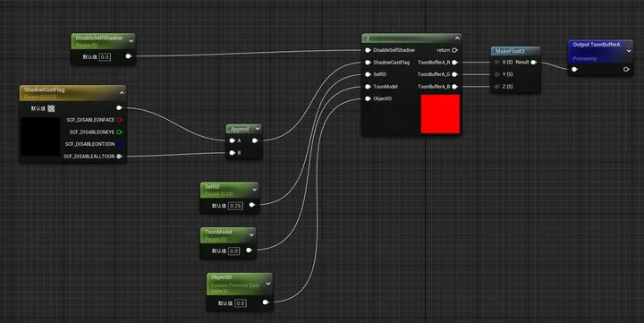Click the Append node output pin

click(255, 140)
